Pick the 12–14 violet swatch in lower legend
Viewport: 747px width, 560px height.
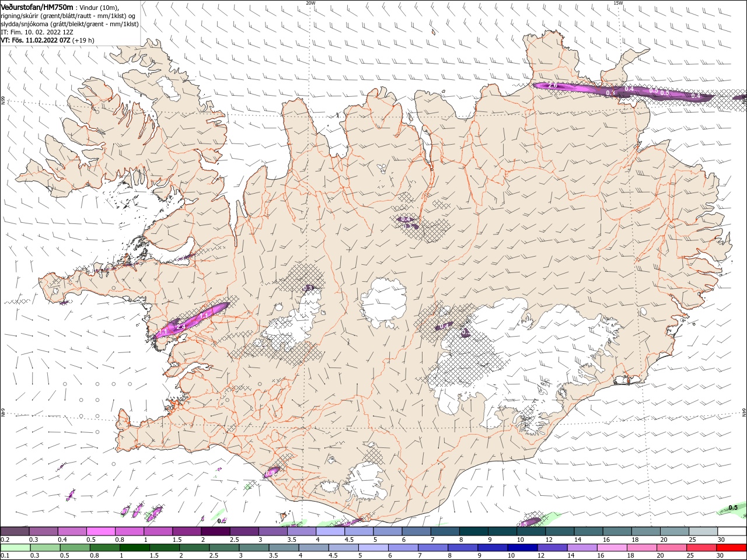click(552, 548)
